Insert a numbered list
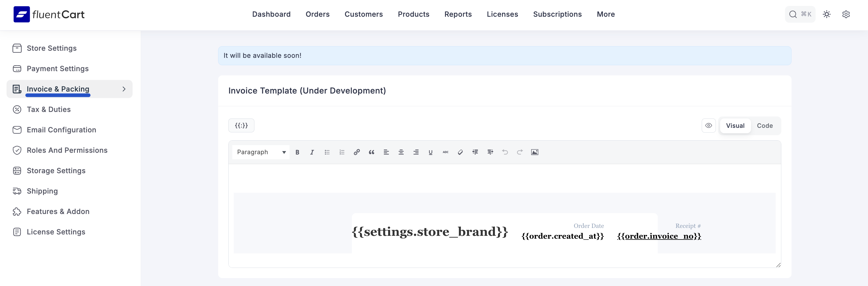The width and height of the screenshot is (868, 286). point(342,152)
